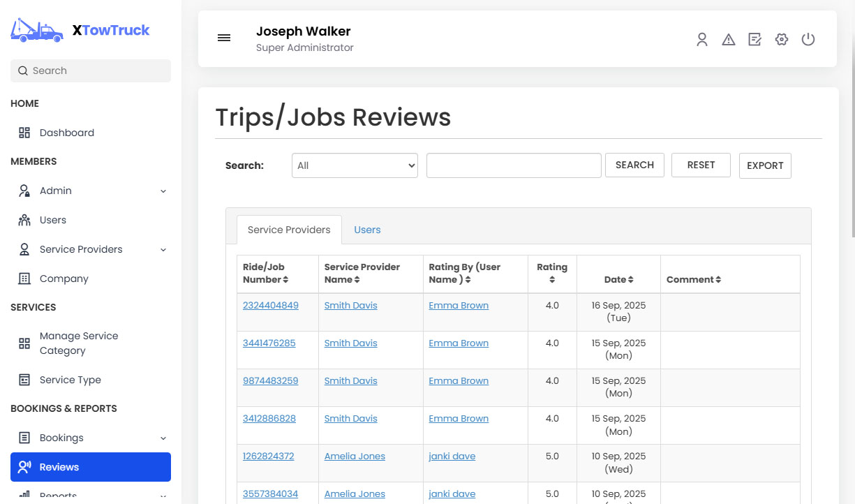The height and width of the screenshot is (504, 855).
Task: Open settings using the gear icon
Action: [781, 40]
